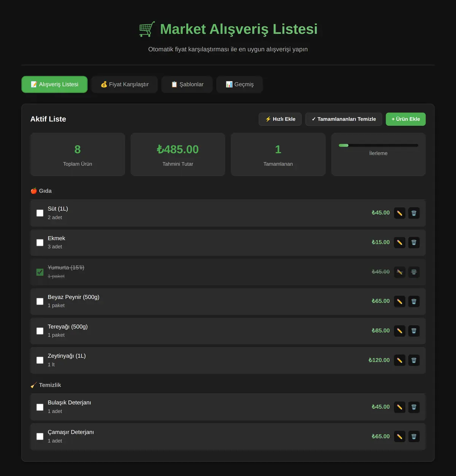Click the Hızlı Ekle button
The image size is (456, 476).
click(x=280, y=119)
